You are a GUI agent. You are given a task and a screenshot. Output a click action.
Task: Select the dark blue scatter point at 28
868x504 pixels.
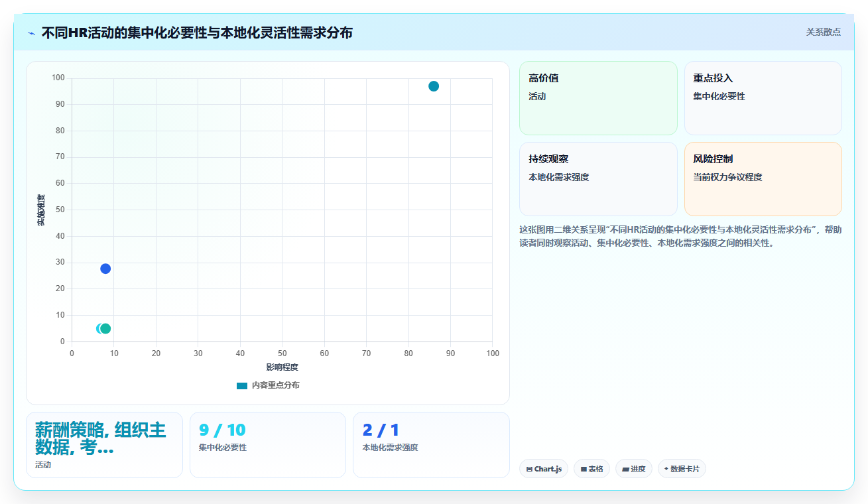click(105, 269)
